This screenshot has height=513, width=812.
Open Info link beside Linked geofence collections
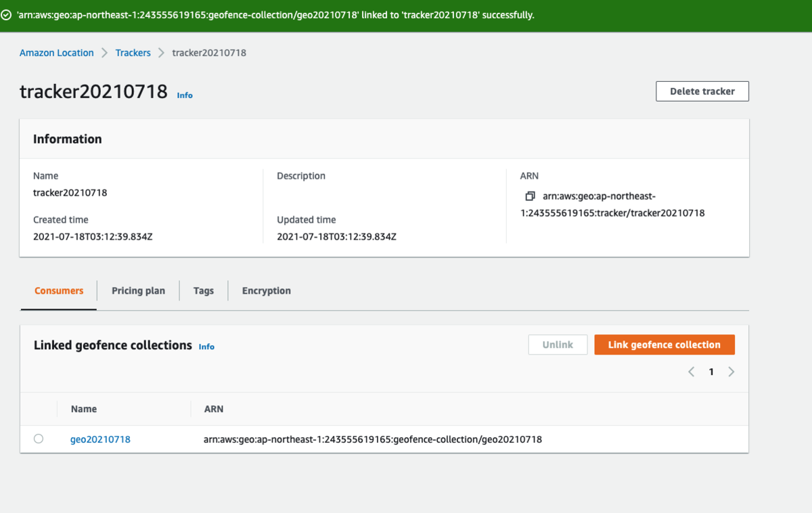(206, 347)
